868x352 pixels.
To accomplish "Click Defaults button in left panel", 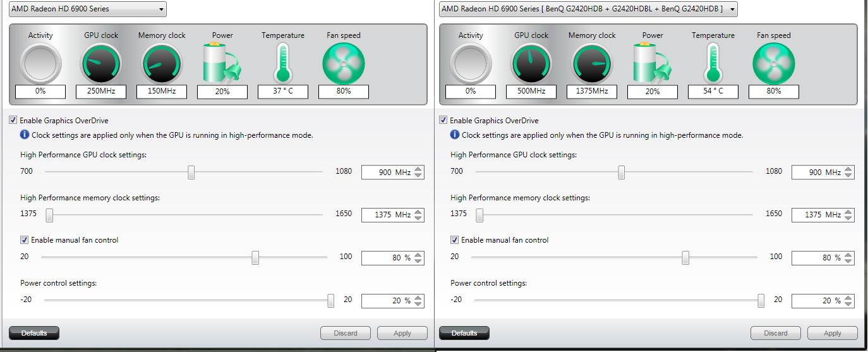I will coord(33,333).
